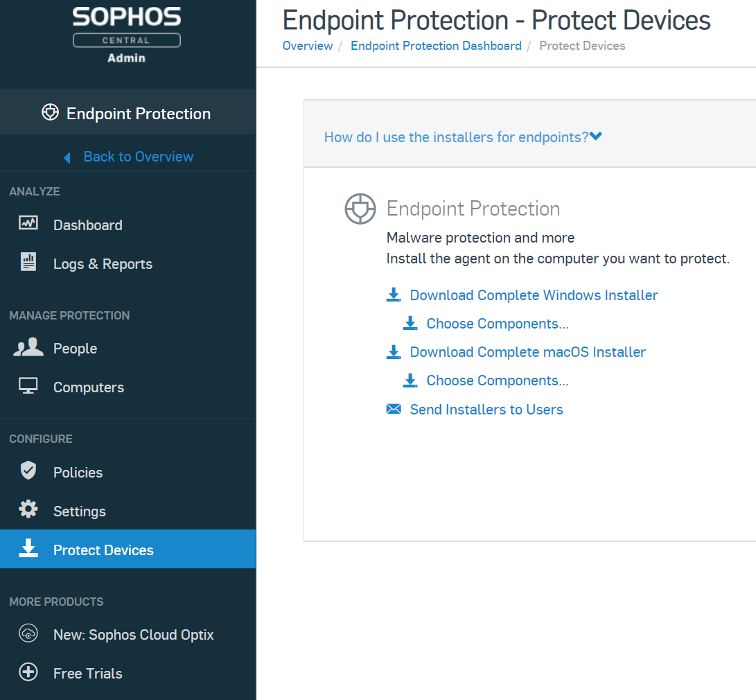Viewport: 756px width, 700px height.
Task: Select Protect Devices in sidebar
Action: click(x=128, y=549)
